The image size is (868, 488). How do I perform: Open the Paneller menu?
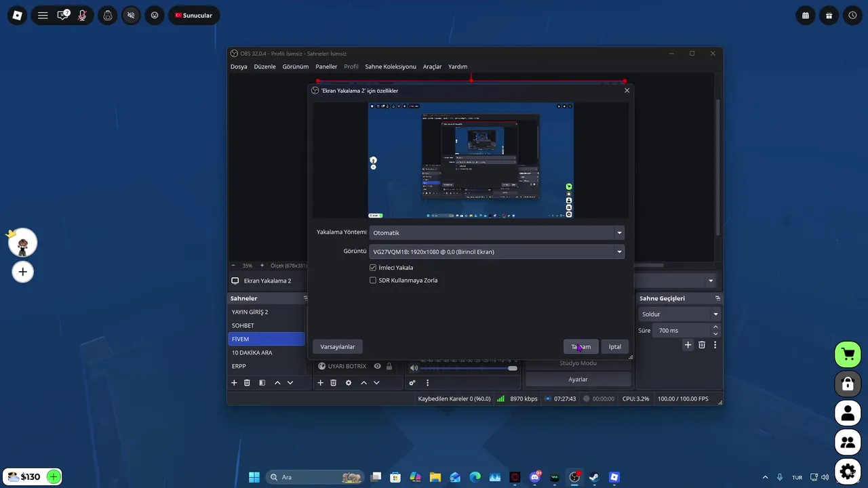pos(326,66)
